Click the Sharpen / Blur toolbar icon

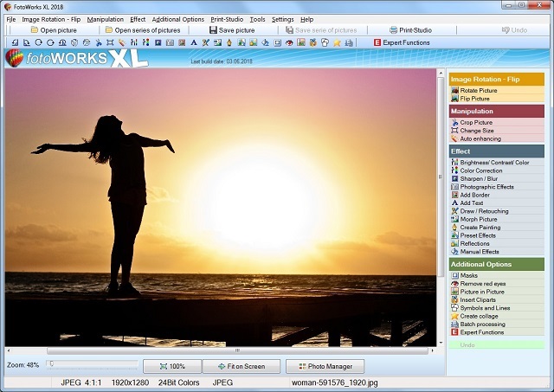(158, 42)
